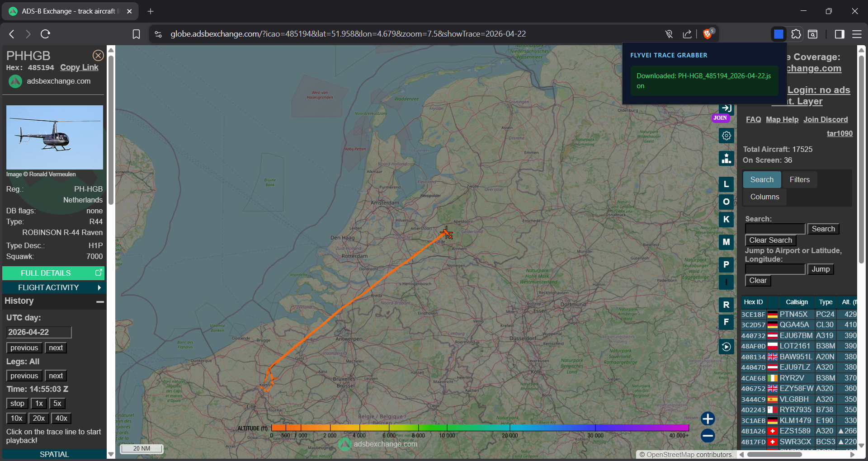The width and height of the screenshot is (868, 461).
Task: Click the Clear Search button
Action: click(770, 240)
